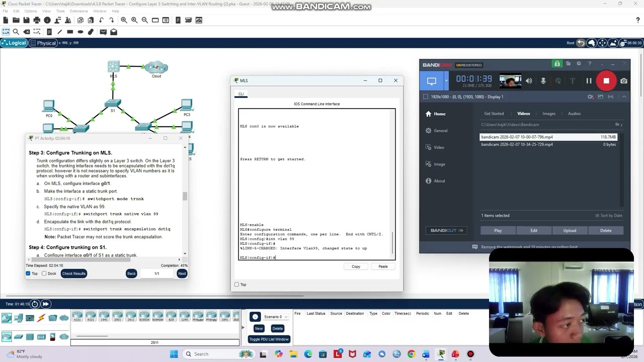Image resolution: width=644 pixels, height=362 pixels.
Task: Collapse the Bandicam panel with the chevron
Action: pyautogui.click(x=624, y=97)
